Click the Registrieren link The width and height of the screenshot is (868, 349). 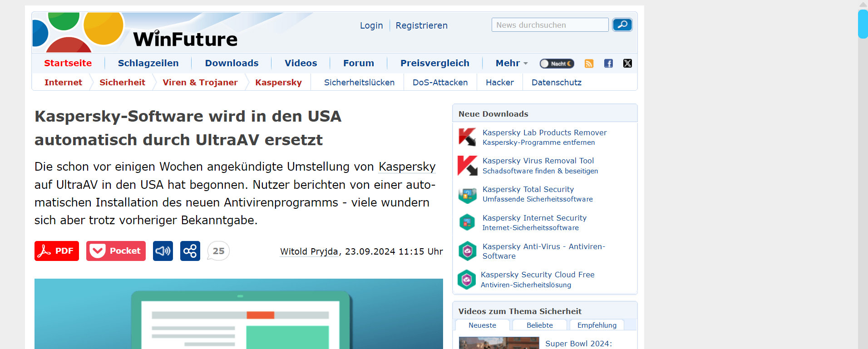click(x=422, y=25)
